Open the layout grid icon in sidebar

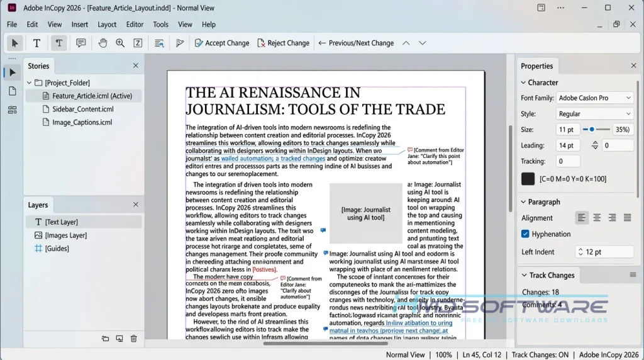[x=13, y=110]
